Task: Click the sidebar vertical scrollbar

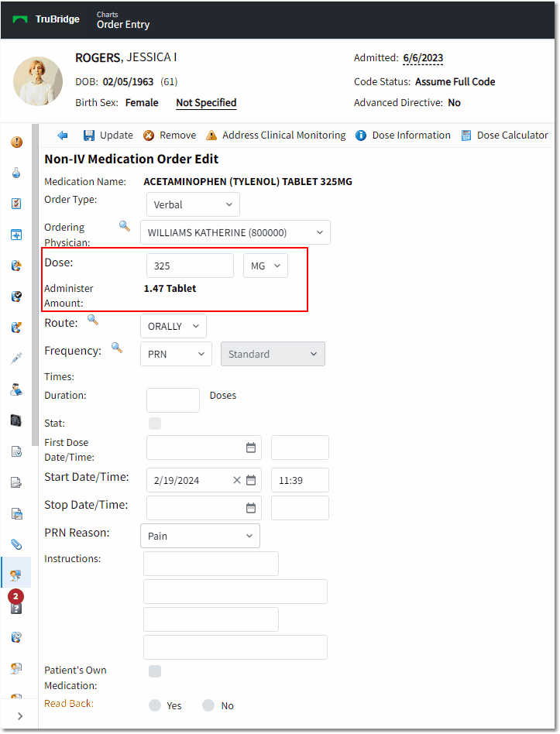Action: coord(35,285)
